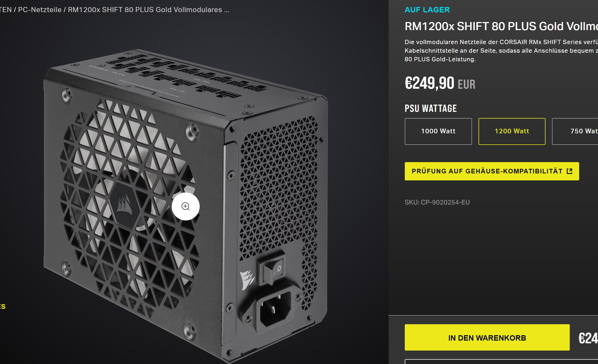Choose the 750 Watt wattage option
The image size is (598, 364).
tap(575, 131)
